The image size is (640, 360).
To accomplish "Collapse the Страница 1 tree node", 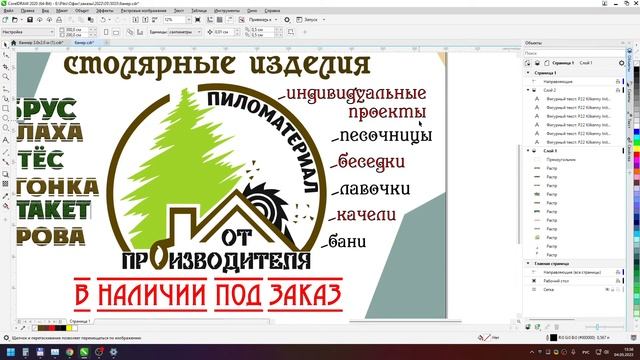I will [528, 73].
